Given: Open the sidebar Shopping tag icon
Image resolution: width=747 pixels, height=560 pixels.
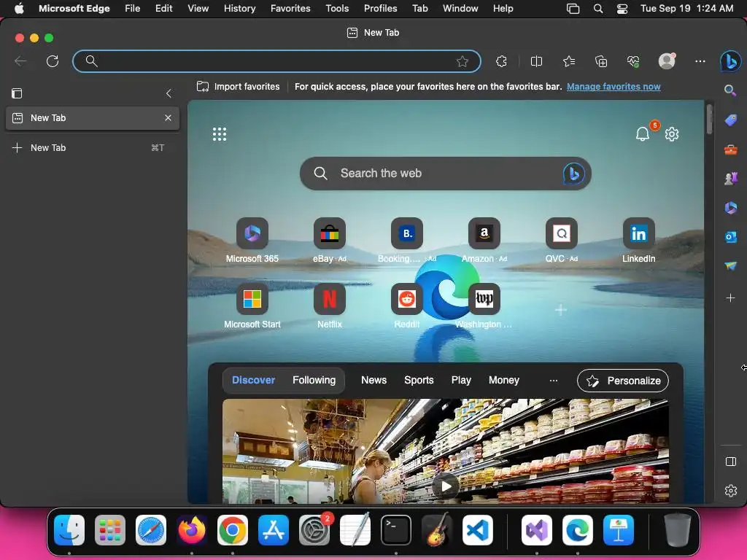Looking at the screenshot, I should pyautogui.click(x=731, y=120).
